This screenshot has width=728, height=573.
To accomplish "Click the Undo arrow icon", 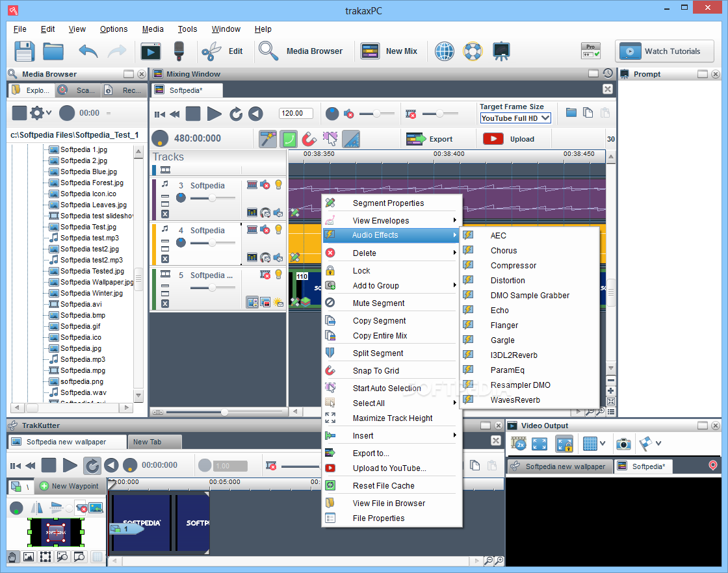I will click(x=88, y=51).
